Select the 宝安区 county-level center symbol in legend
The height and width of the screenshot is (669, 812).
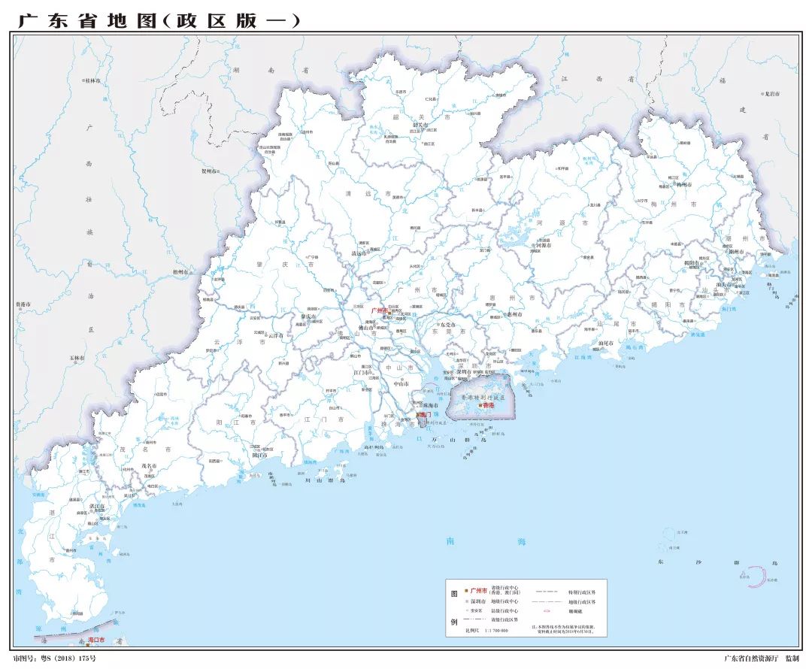pos(466,611)
